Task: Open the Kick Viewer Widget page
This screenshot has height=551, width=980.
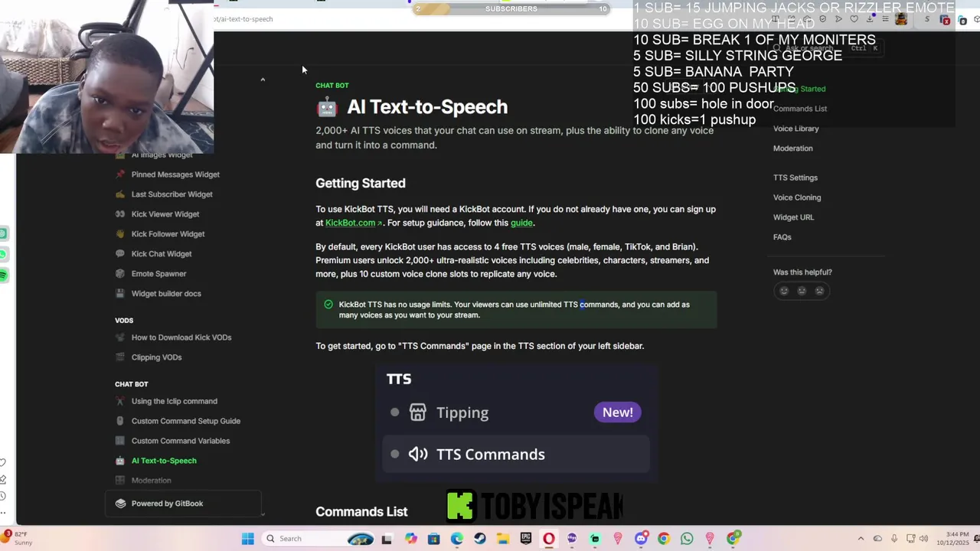Action: [165, 214]
